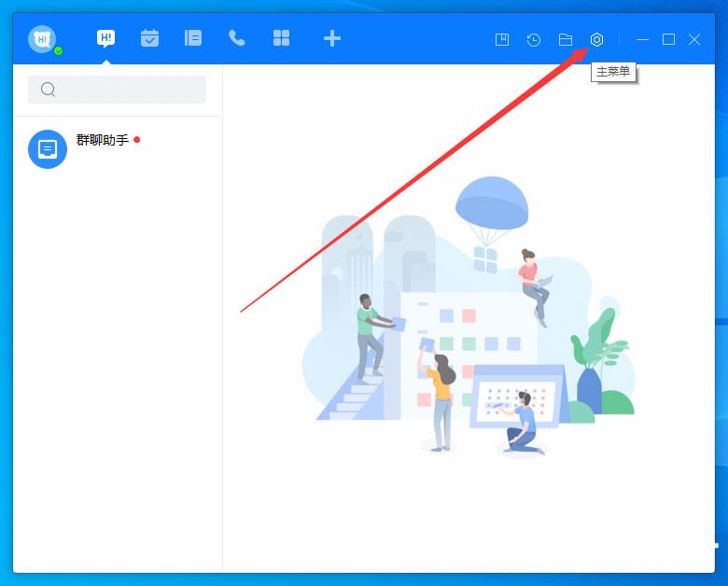Maximize the chat window
The image size is (728, 586).
pyautogui.click(x=668, y=39)
